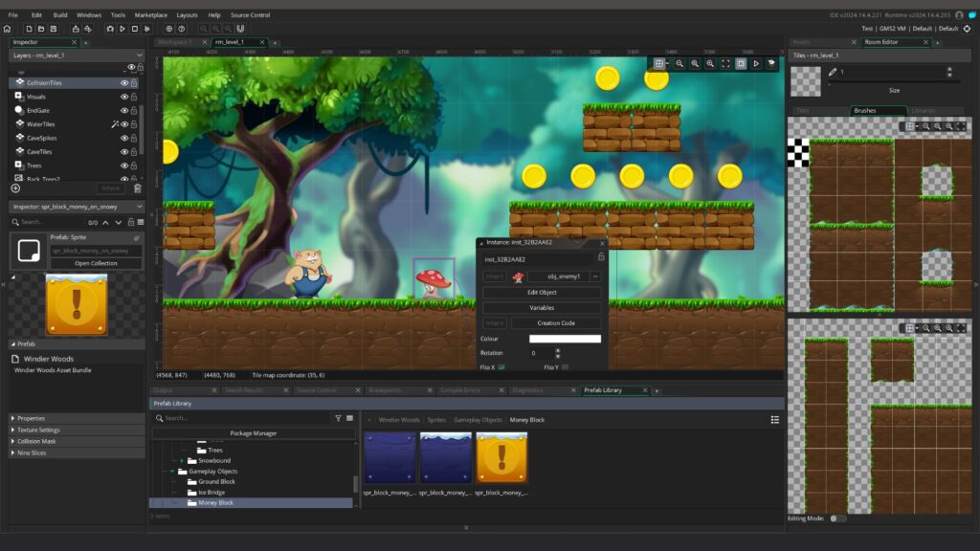Open the Marketplace menu
The image size is (980, 551).
click(x=150, y=15)
